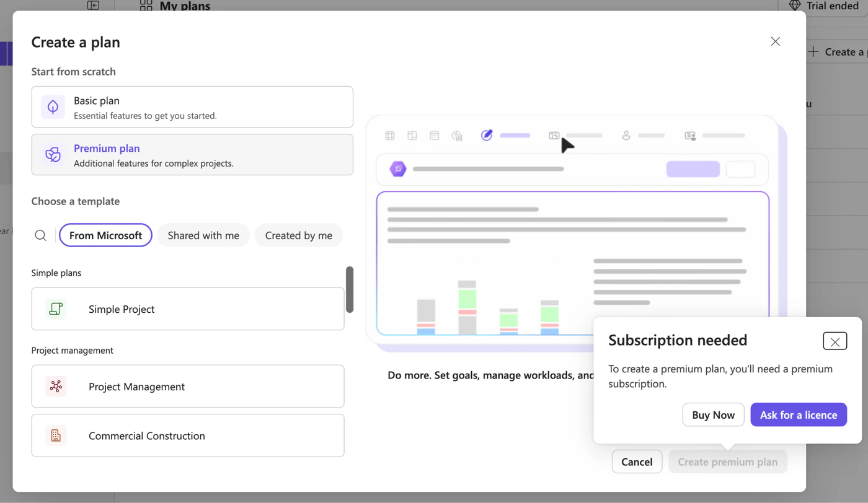Image resolution: width=868 pixels, height=503 pixels.
Task: Click the template list scrollbar
Action: click(350, 289)
